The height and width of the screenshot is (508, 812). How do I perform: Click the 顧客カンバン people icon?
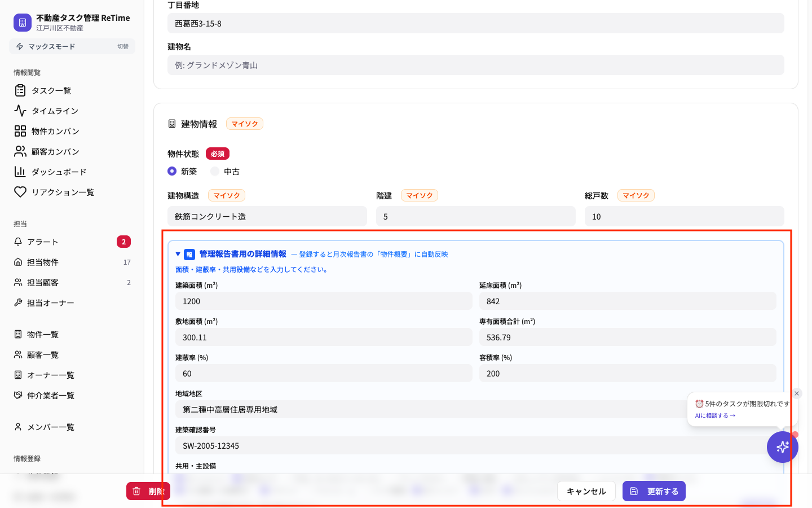[20, 151]
